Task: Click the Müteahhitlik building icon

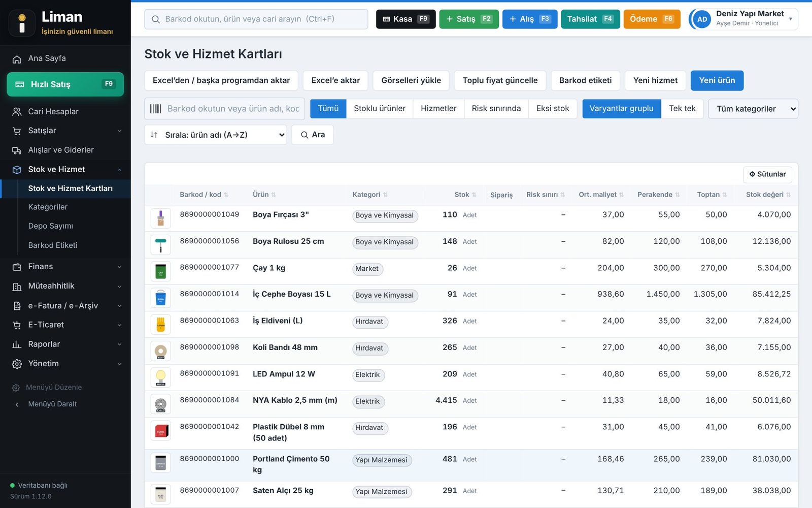Action: [17, 287]
